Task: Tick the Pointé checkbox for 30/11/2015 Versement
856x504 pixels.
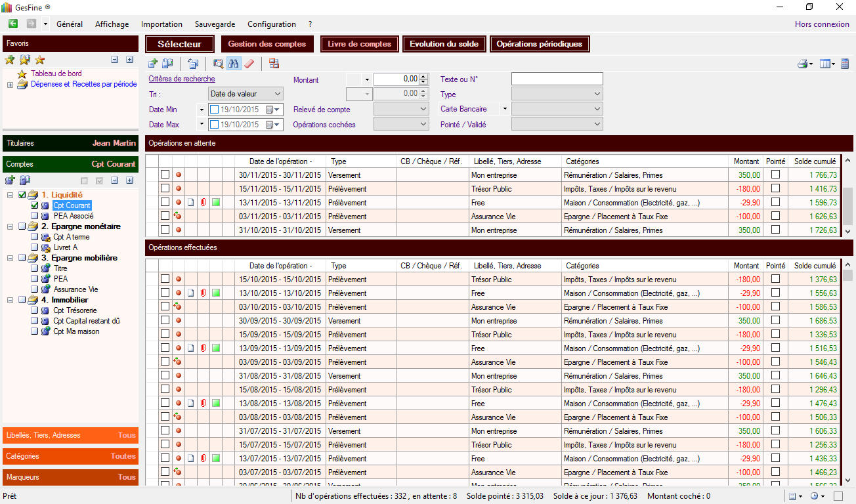Action: tap(775, 175)
